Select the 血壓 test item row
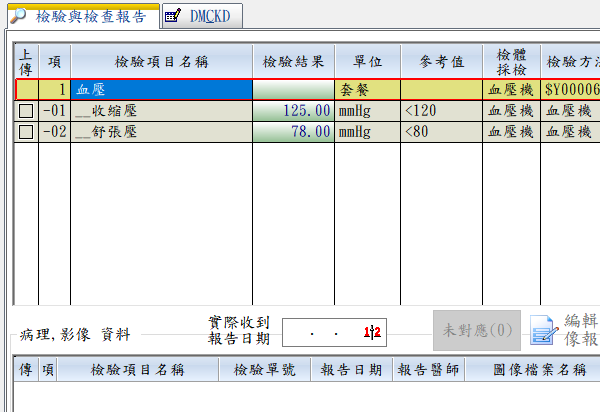Viewport: 600px width, 412px height. coord(160,89)
